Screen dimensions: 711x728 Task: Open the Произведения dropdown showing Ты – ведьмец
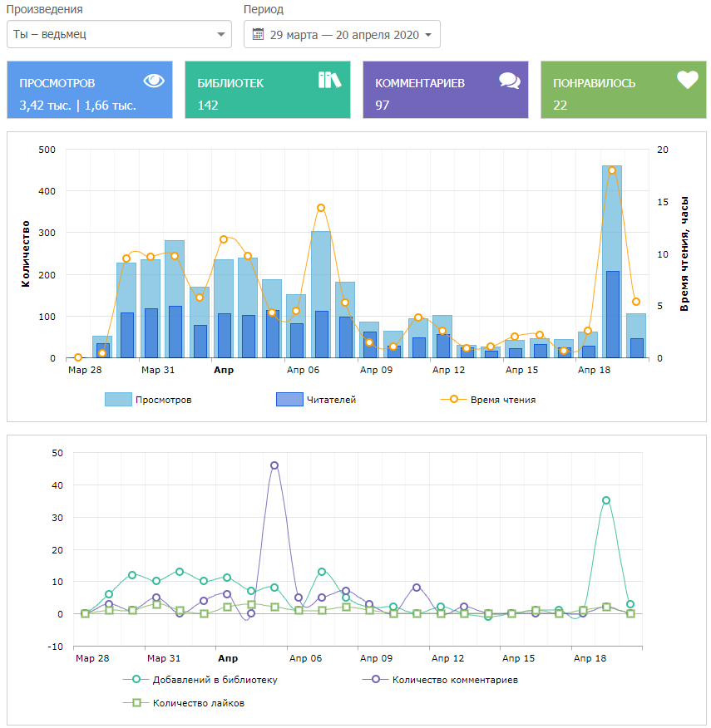(119, 35)
